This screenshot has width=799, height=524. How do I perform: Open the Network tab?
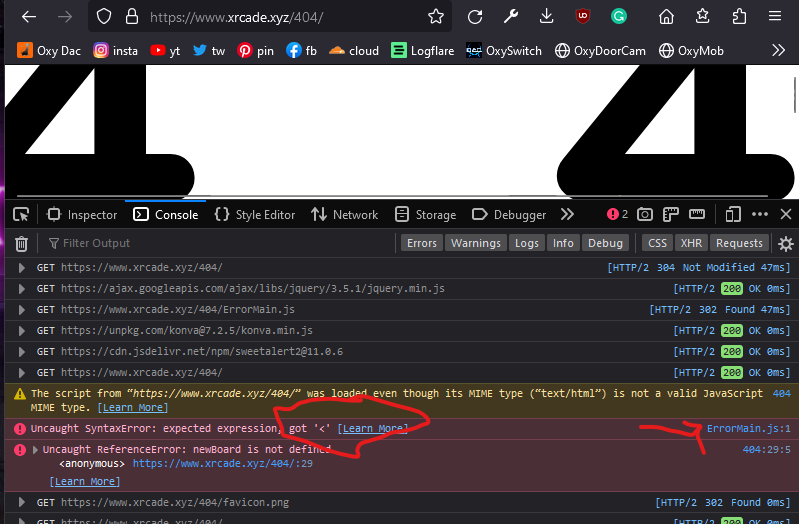click(344, 215)
